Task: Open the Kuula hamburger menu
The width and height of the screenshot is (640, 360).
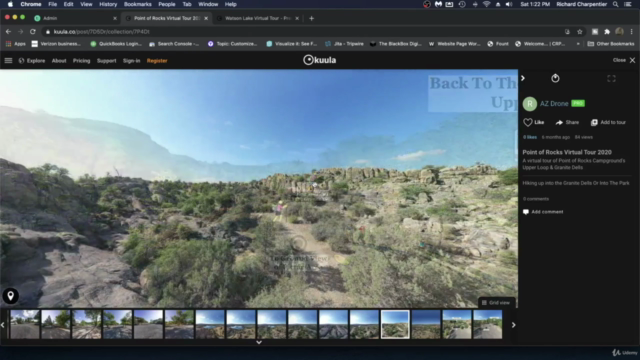Action: click(8, 60)
